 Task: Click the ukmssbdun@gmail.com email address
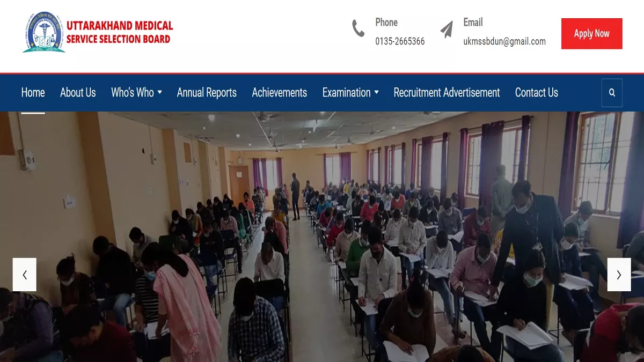504,41
